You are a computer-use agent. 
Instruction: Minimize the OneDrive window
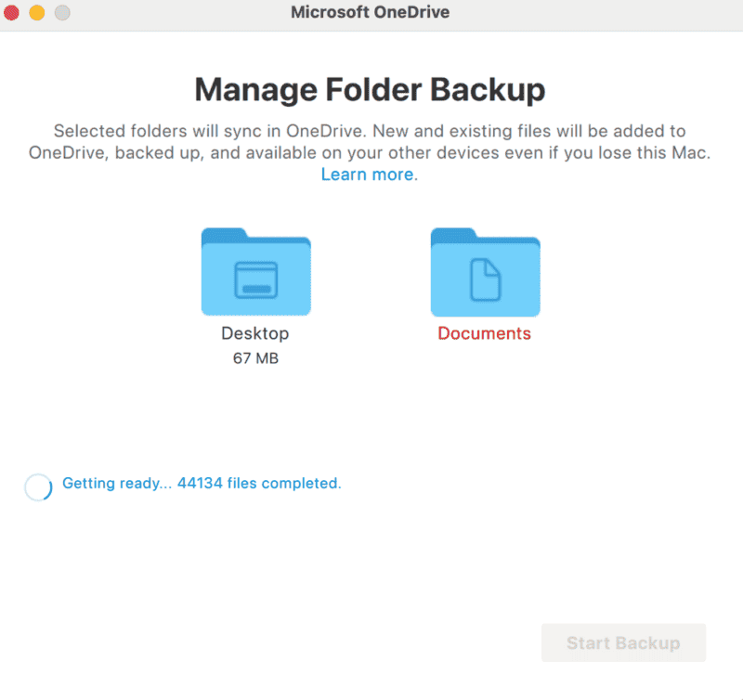coord(37,13)
